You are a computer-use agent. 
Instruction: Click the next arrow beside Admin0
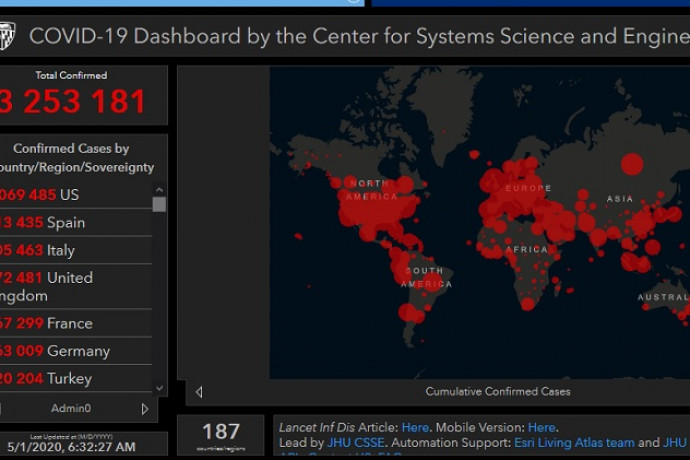(145, 409)
